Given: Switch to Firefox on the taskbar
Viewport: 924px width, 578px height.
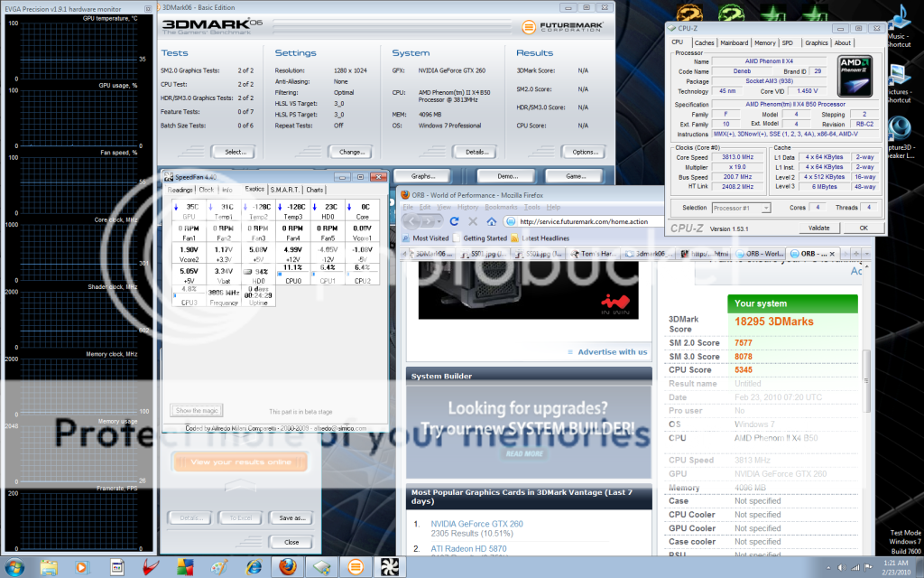Looking at the screenshot, I should tap(288, 567).
